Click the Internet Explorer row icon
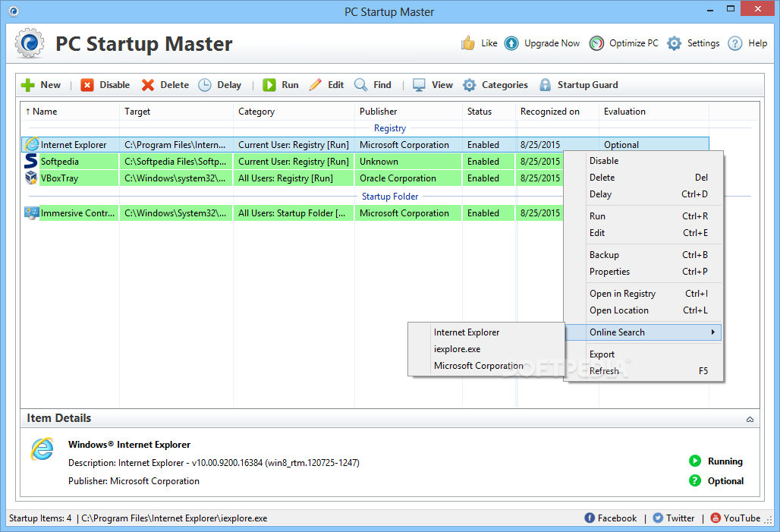This screenshot has height=532, width=780. [32, 145]
